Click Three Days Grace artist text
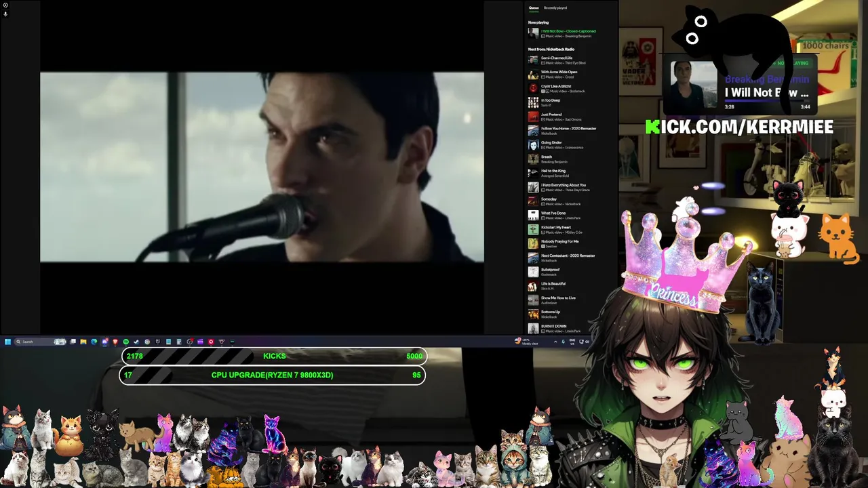Viewport: 868px width, 488px height. (x=577, y=190)
